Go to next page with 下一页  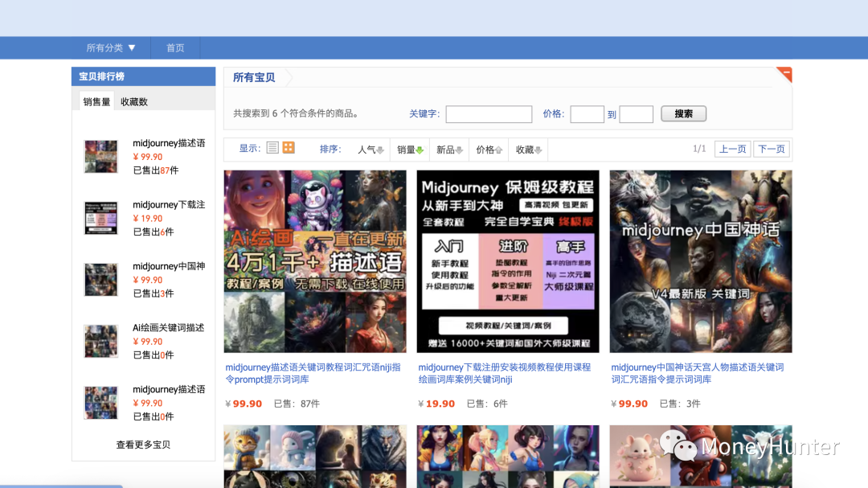[771, 149]
